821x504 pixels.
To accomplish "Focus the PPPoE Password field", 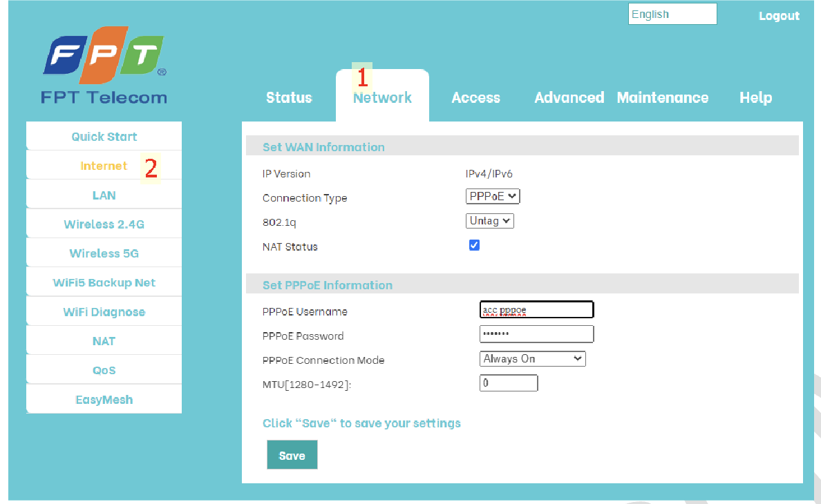I will tap(536, 334).
